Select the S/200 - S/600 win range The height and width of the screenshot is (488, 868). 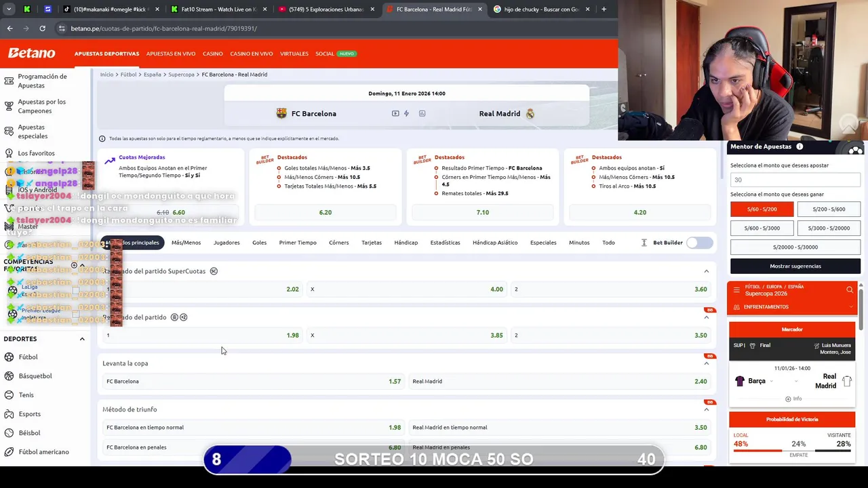829,209
